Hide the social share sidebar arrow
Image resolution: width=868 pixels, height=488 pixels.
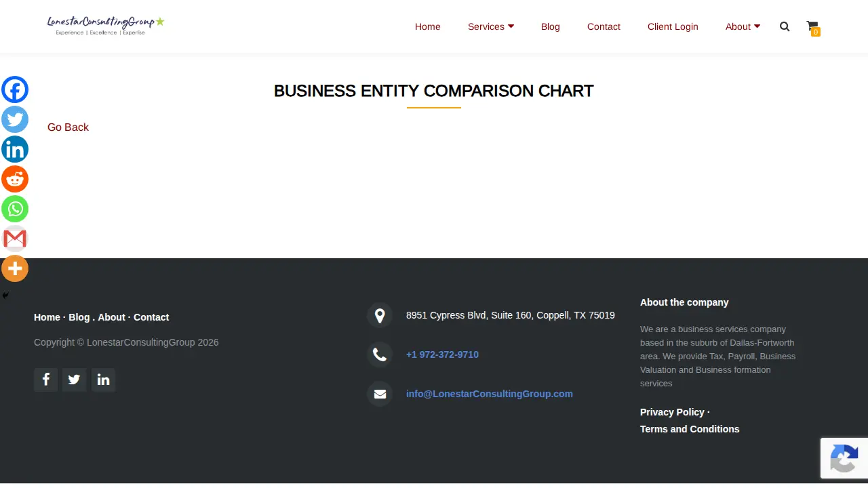pos(5,296)
